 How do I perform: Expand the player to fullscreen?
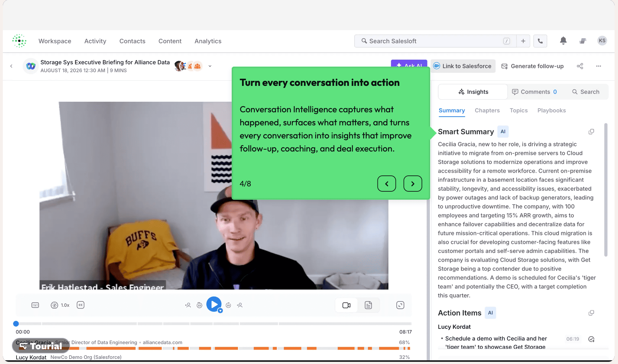400,305
